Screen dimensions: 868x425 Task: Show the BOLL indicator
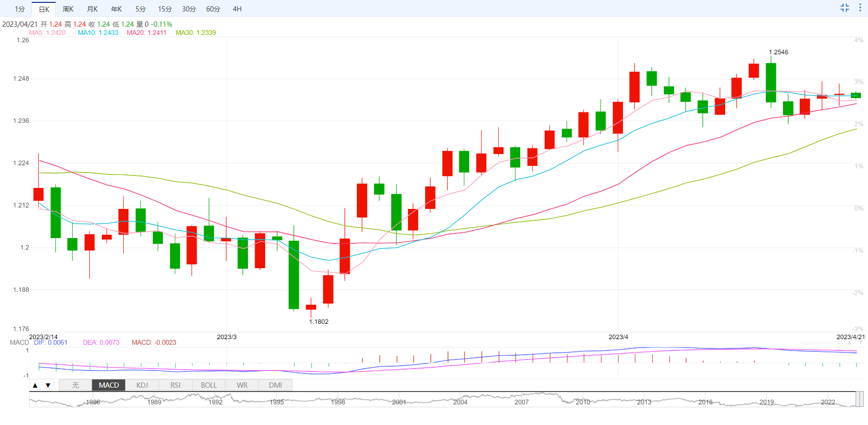(x=209, y=385)
